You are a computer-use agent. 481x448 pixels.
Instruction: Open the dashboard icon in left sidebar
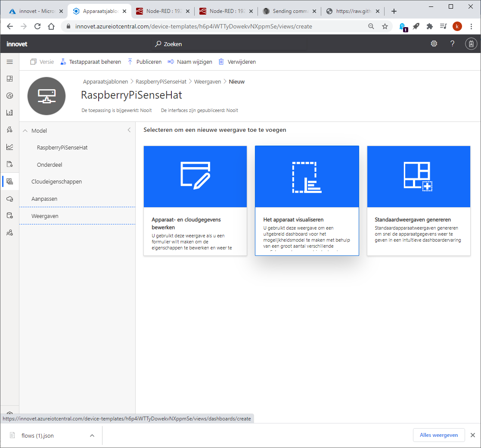click(9, 79)
